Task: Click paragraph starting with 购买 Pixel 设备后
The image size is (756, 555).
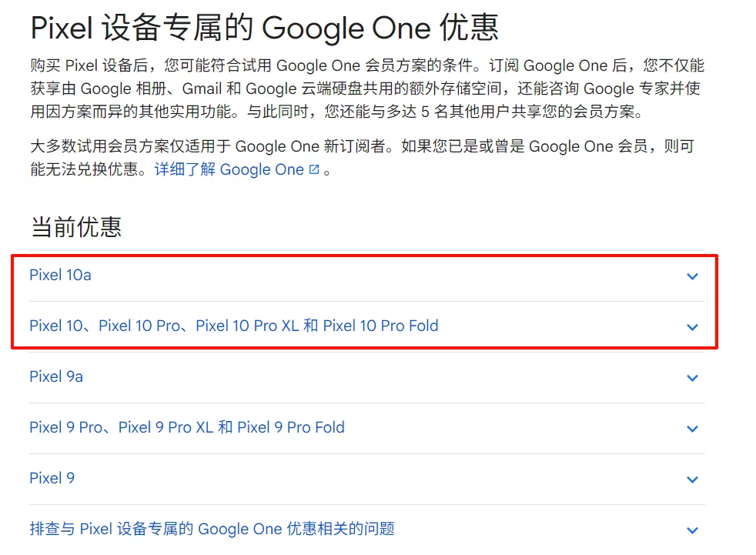Action: pos(366,89)
